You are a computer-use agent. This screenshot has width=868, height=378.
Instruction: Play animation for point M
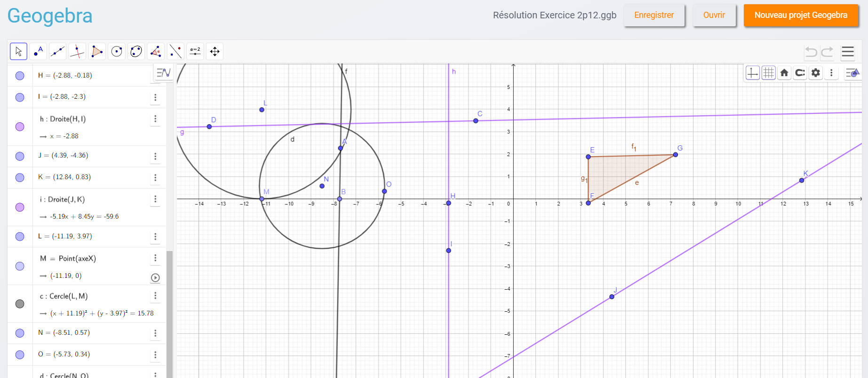click(x=155, y=278)
